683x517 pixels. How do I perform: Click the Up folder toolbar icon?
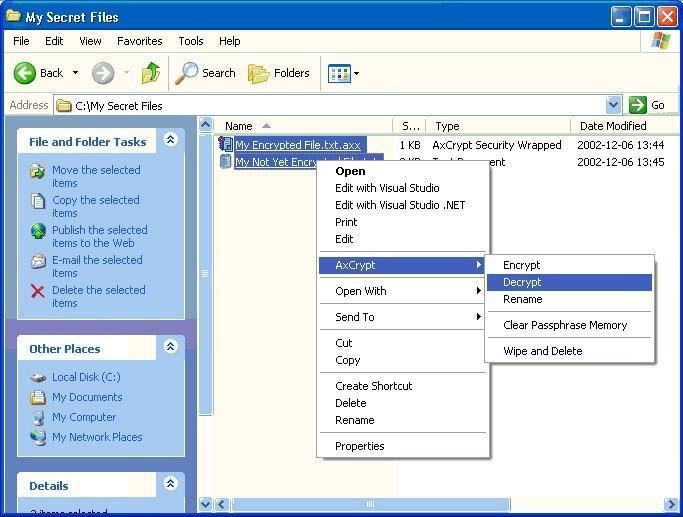coord(151,73)
